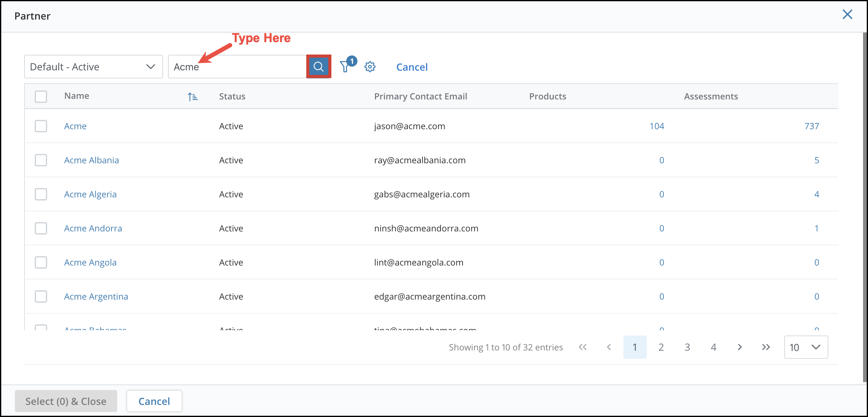Viewport: 868px width, 417px height.
Task: Toggle the select-all checkbox in table header
Action: pyautogui.click(x=41, y=96)
